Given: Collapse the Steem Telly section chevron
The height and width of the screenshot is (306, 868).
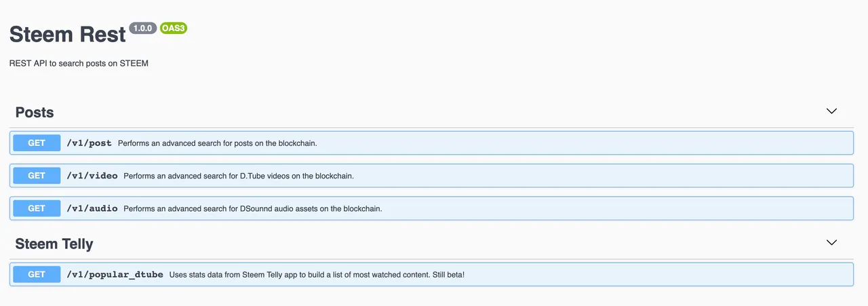Looking at the screenshot, I should (831, 242).
